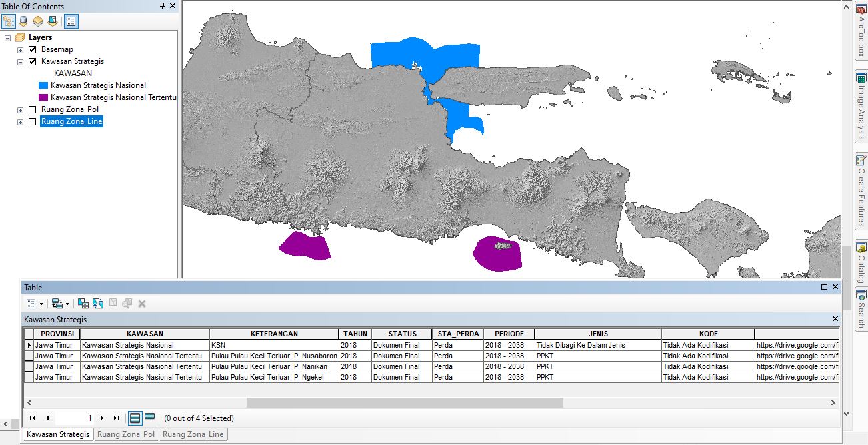Click Show selected records at table bottom

[x=148, y=418]
